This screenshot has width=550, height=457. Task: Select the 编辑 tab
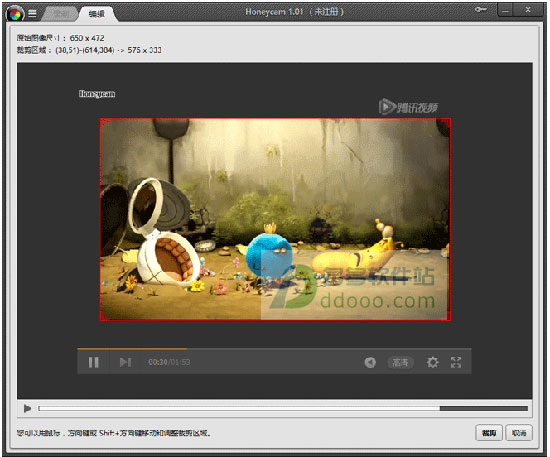[x=97, y=14]
